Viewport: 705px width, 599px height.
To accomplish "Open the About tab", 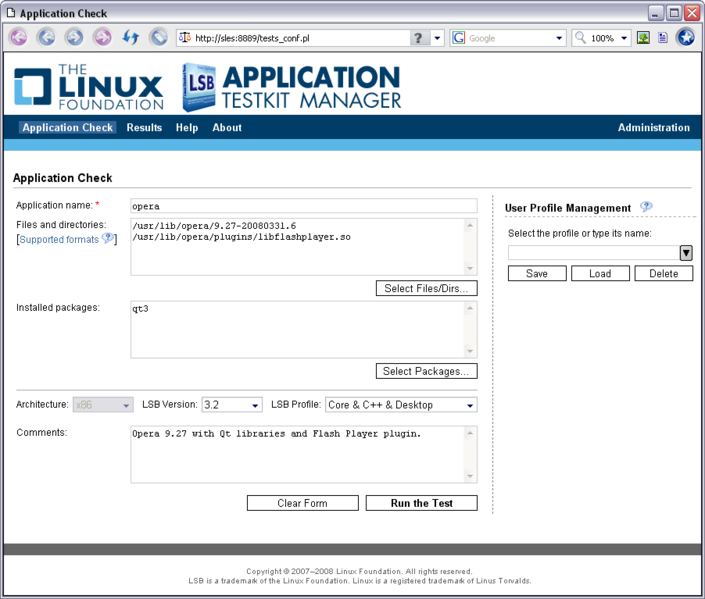I will click(x=227, y=128).
